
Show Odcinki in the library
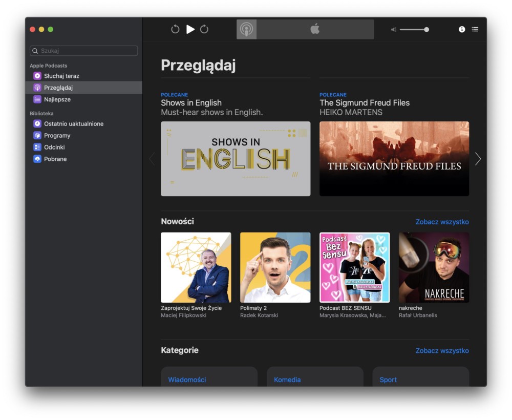[x=83, y=148]
